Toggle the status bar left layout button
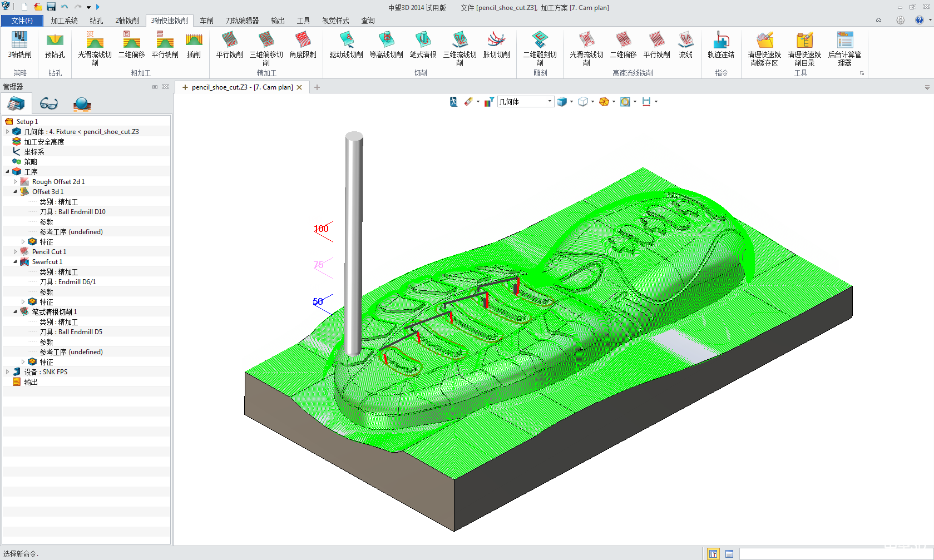Viewport: 934px width, 560px height. click(713, 554)
